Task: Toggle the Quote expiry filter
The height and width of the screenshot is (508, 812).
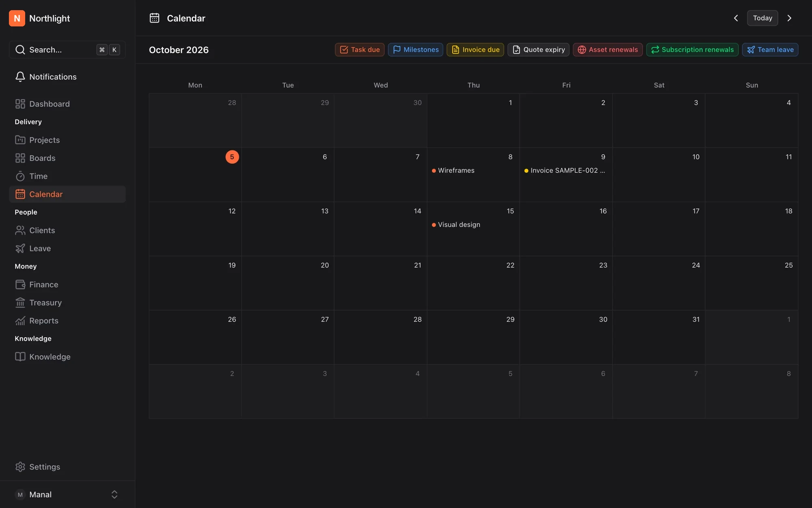Action: (x=538, y=50)
